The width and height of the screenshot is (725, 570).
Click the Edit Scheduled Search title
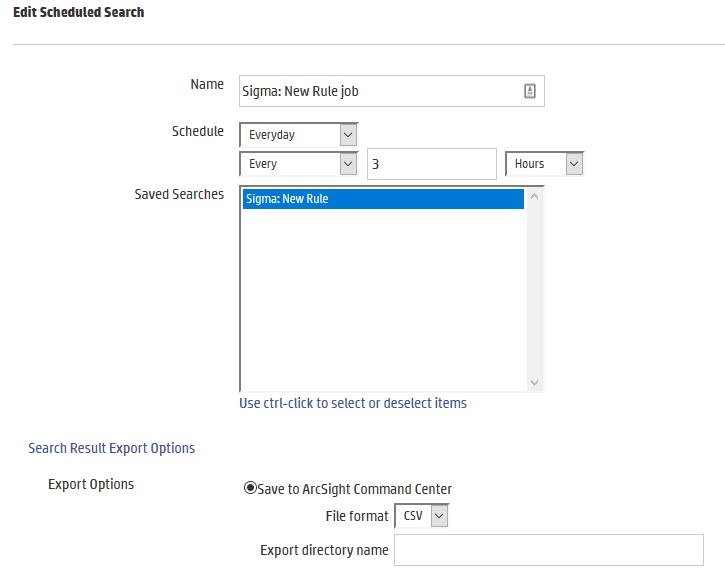[78, 12]
